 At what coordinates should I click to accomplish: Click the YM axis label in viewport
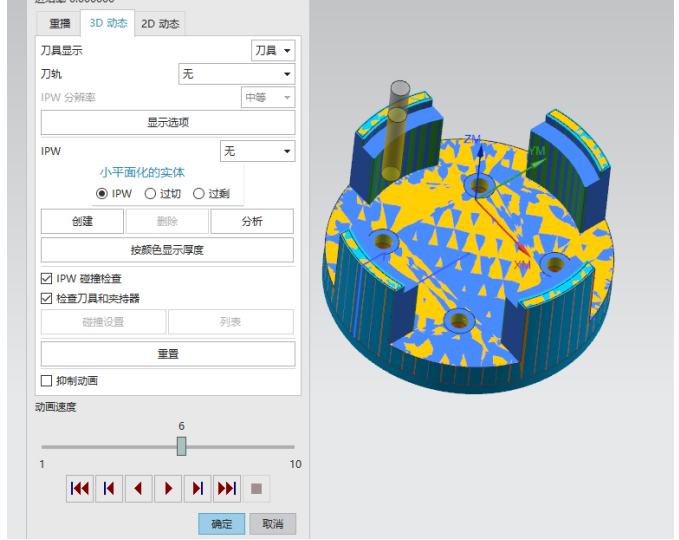pos(537,151)
